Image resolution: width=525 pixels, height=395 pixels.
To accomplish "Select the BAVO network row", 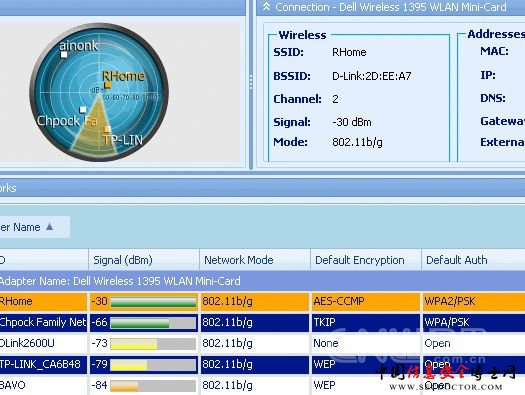I will point(262,385).
